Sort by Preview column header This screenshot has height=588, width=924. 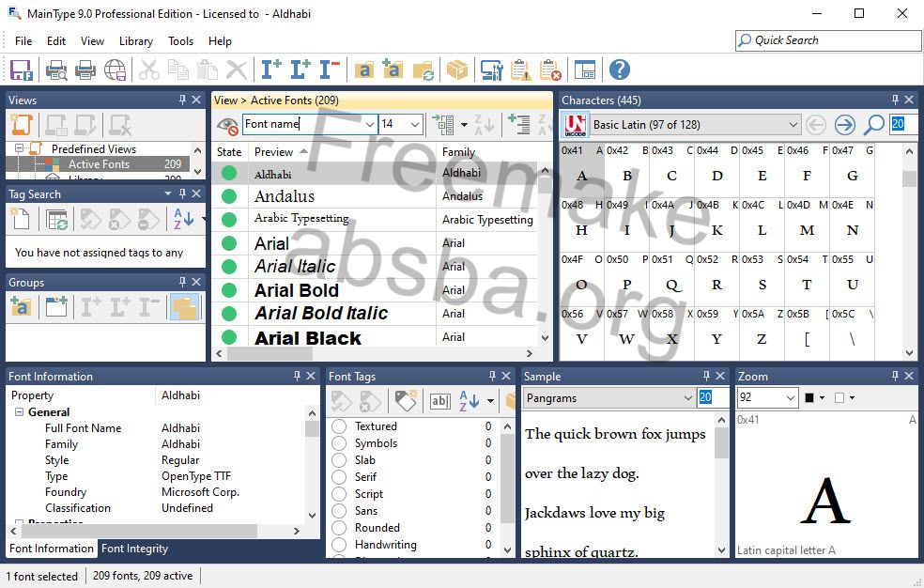[x=342, y=152]
